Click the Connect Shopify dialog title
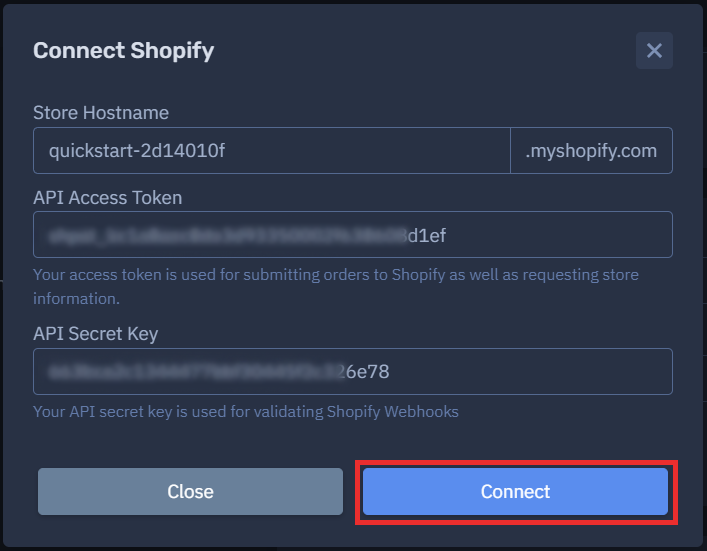Image resolution: width=707 pixels, height=551 pixels. [x=123, y=50]
